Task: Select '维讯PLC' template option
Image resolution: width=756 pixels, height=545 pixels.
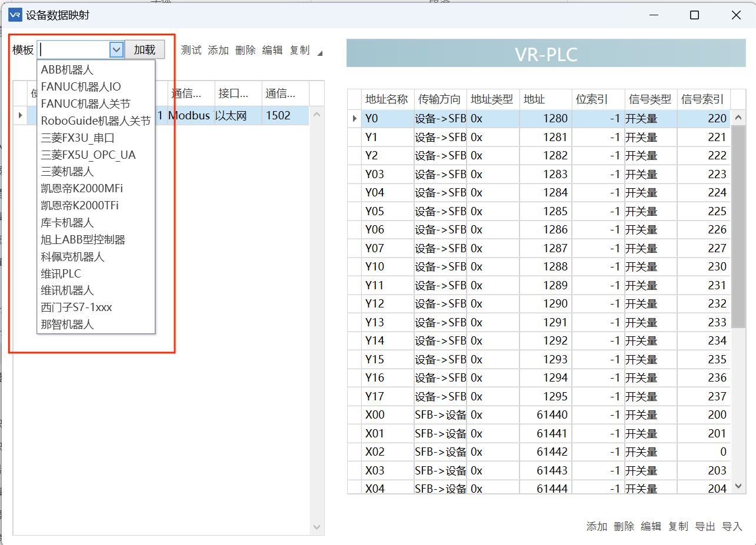Action: click(61, 273)
